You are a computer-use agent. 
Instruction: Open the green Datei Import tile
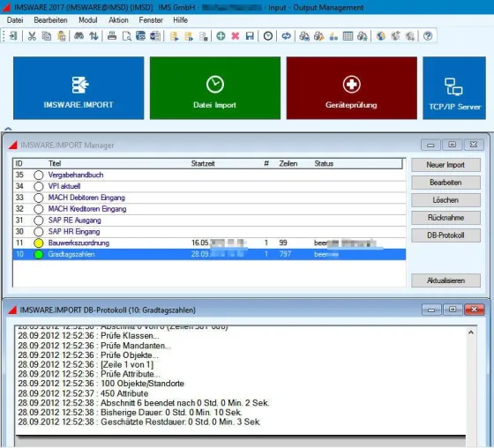(x=215, y=88)
